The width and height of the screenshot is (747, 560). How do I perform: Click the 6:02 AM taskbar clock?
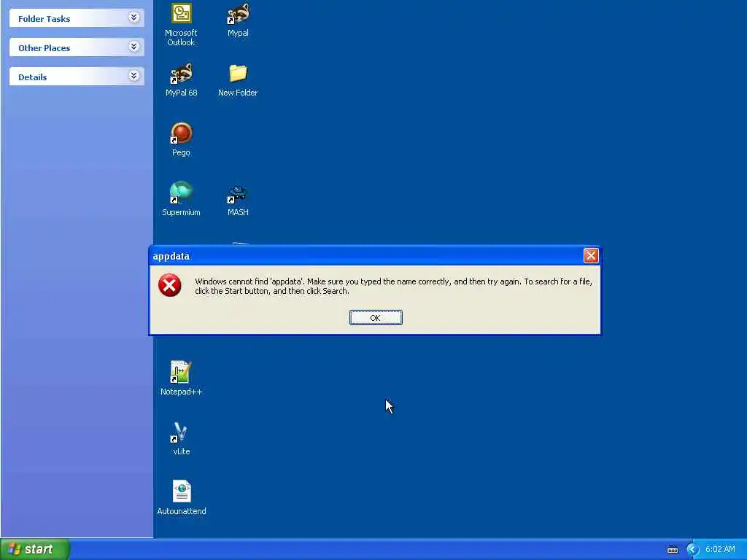[720, 550]
